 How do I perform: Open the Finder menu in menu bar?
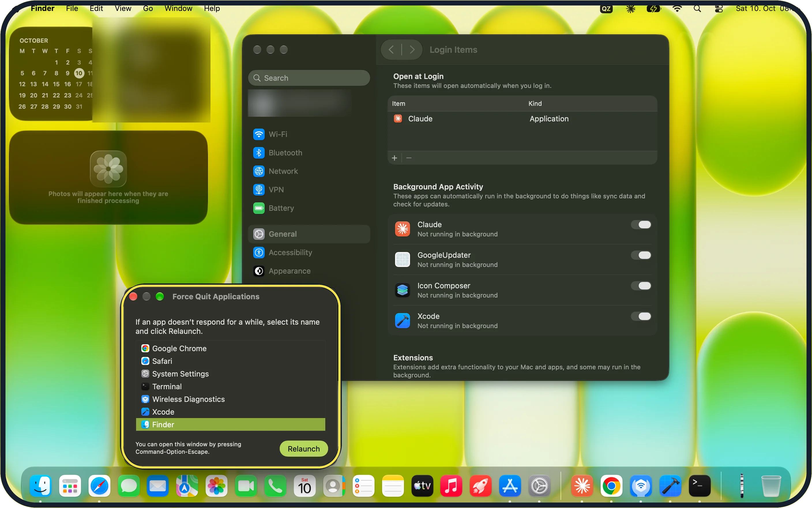42,8
